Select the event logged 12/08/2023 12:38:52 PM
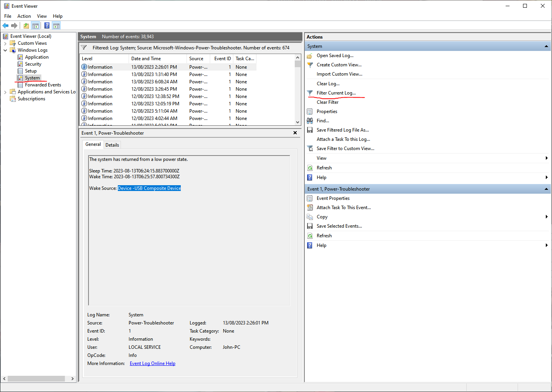This screenshot has height=392, width=552. coord(168,96)
